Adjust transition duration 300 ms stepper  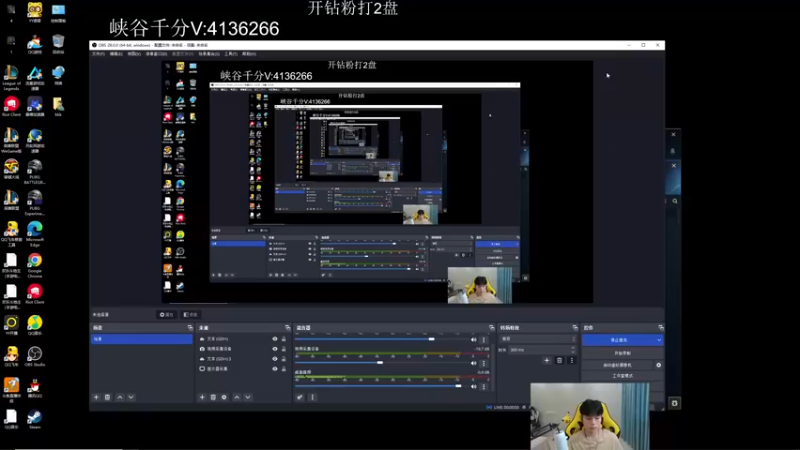pyautogui.click(x=573, y=350)
